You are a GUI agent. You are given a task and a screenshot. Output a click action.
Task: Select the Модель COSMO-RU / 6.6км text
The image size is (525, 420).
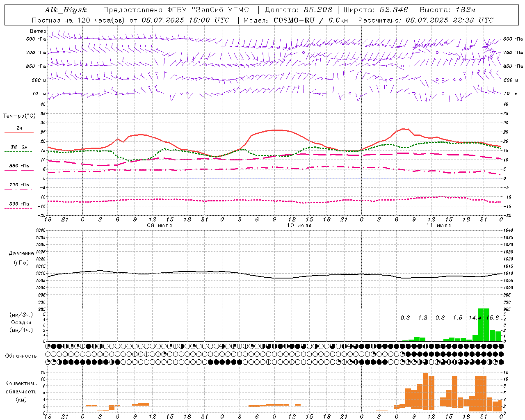[x=296, y=20]
